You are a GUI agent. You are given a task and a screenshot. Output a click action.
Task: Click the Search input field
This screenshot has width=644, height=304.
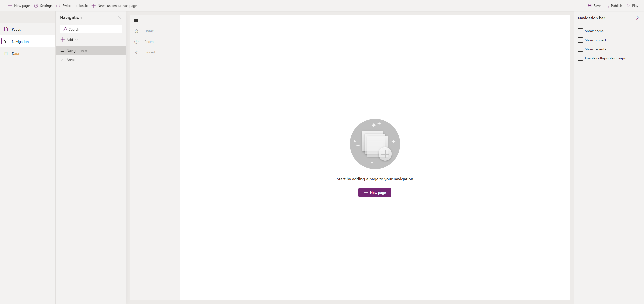point(90,29)
